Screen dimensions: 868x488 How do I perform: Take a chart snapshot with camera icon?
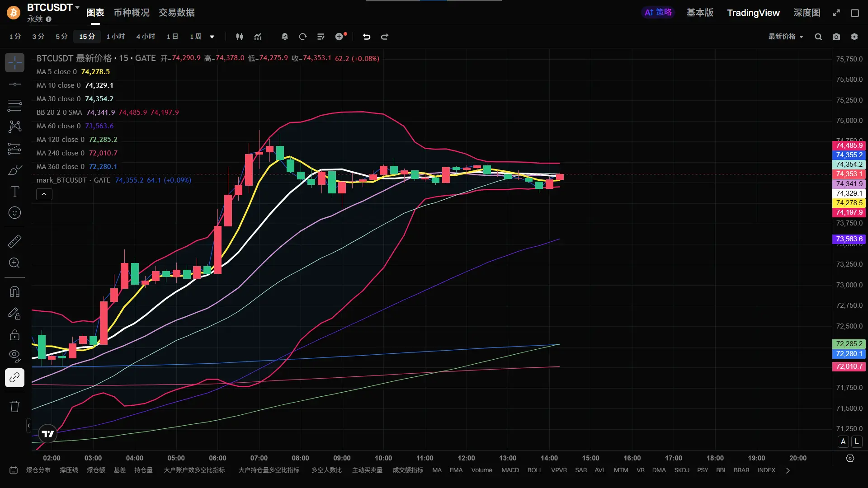tap(836, 37)
